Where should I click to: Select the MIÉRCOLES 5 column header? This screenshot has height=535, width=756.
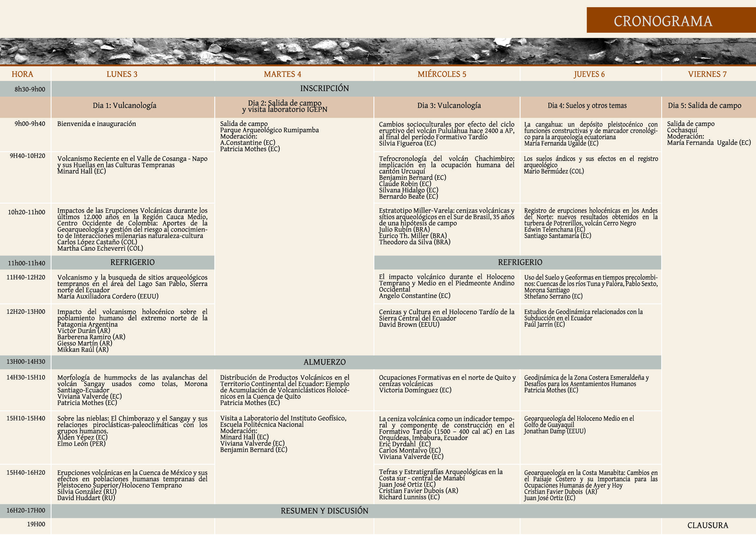click(442, 74)
